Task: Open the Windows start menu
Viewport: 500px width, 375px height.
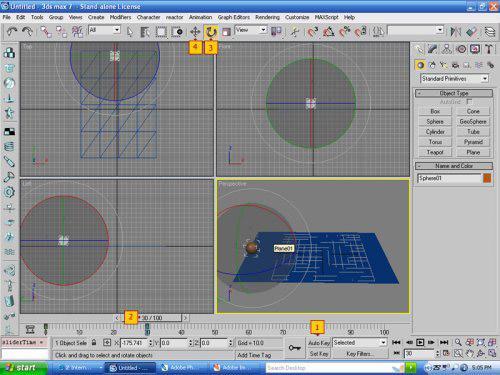Action: (23, 368)
